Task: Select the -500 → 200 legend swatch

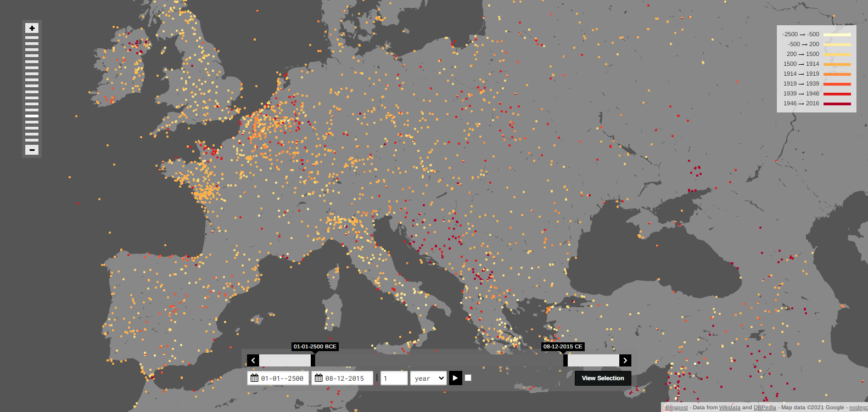Action: [x=837, y=44]
